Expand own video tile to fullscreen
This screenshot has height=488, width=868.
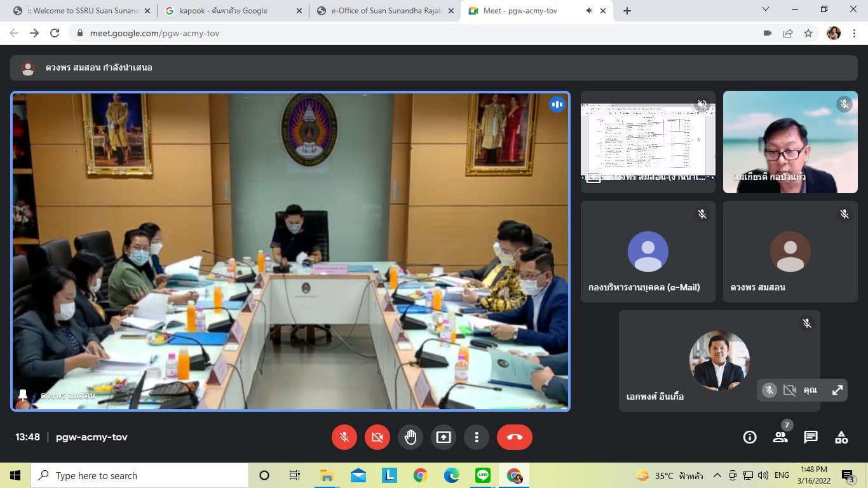(x=837, y=390)
